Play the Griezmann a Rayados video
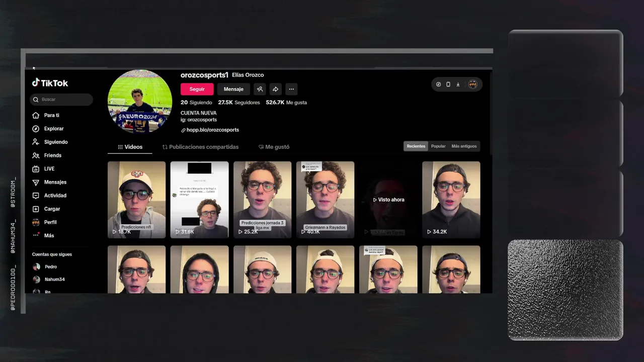The height and width of the screenshot is (362, 644). (325, 200)
